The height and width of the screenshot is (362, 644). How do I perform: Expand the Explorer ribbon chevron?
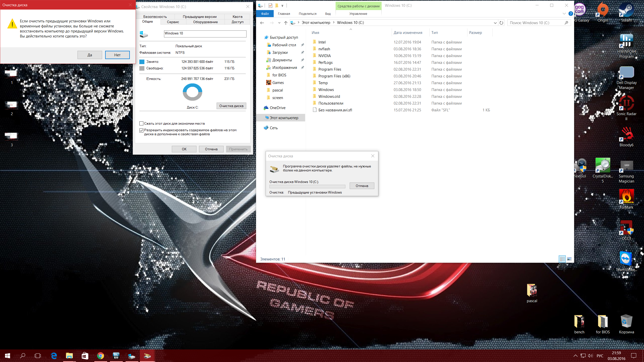[564, 14]
